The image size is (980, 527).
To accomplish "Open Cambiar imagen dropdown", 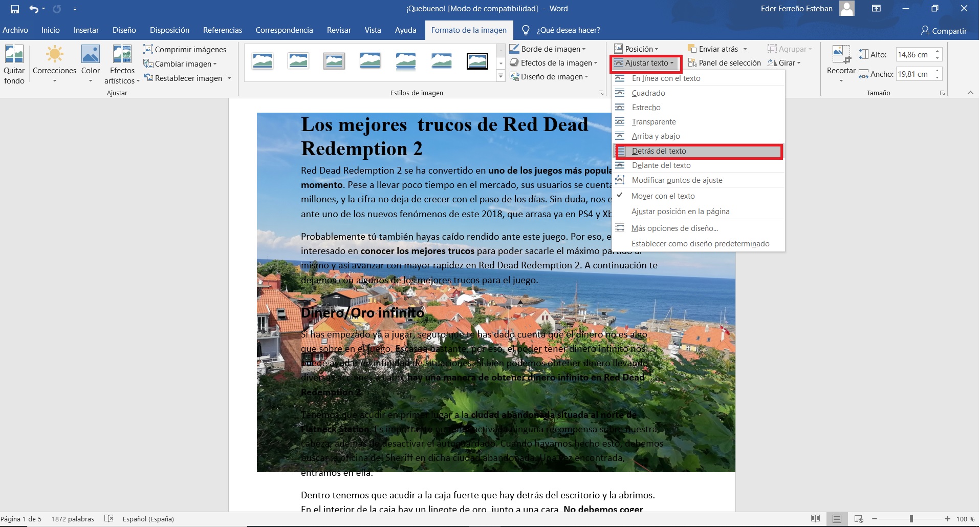I will click(180, 64).
